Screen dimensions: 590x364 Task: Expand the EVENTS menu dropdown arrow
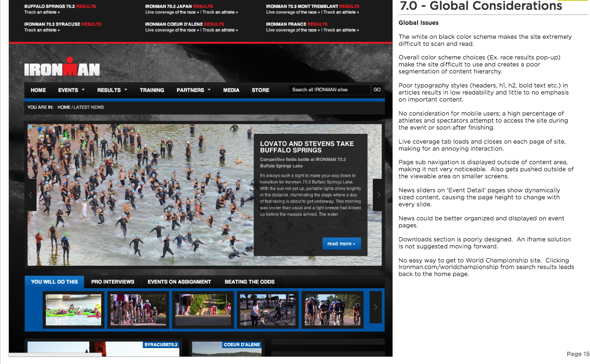click(83, 90)
